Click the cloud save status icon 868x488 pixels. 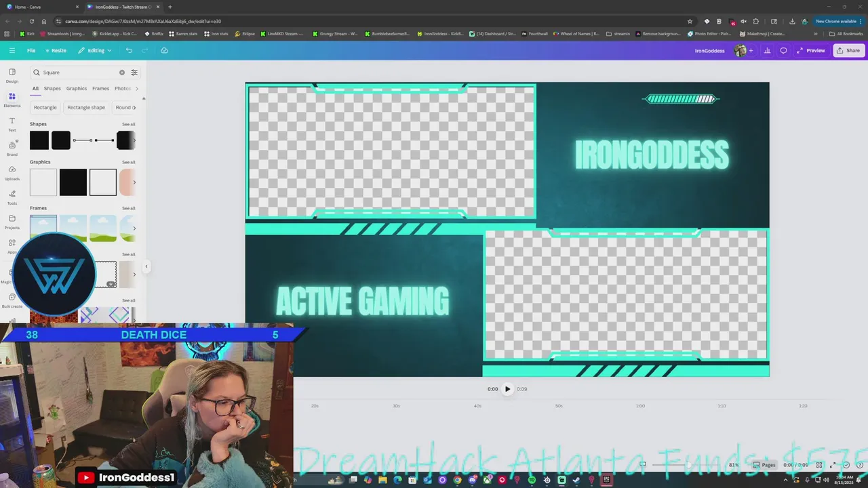[x=164, y=50]
